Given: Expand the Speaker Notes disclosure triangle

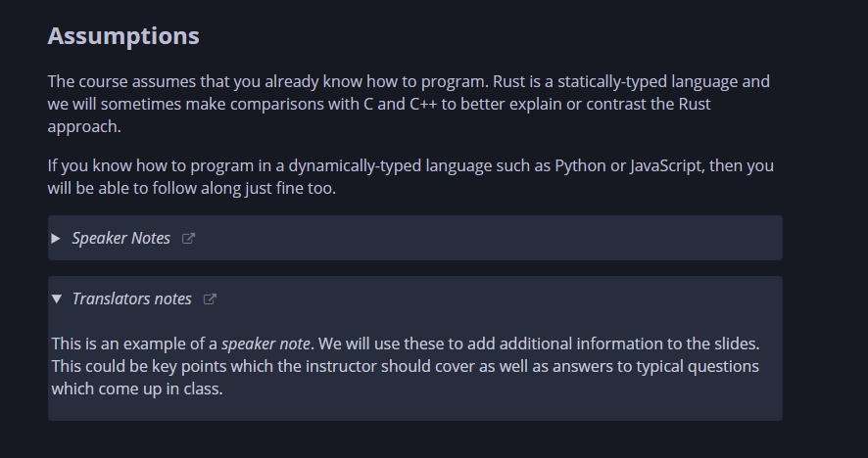Looking at the screenshot, I should coord(56,239).
